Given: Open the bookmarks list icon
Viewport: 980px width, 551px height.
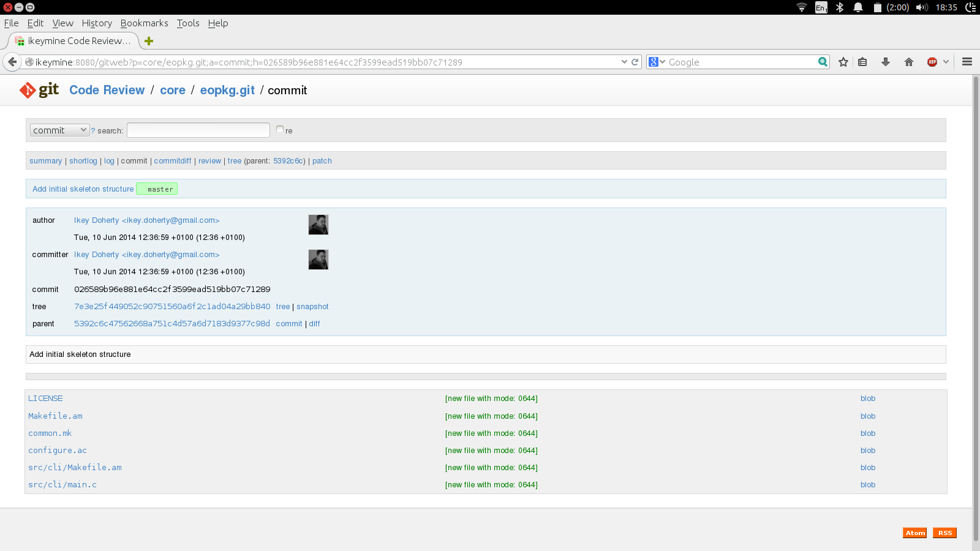Looking at the screenshot, I should tap(862, 62).
